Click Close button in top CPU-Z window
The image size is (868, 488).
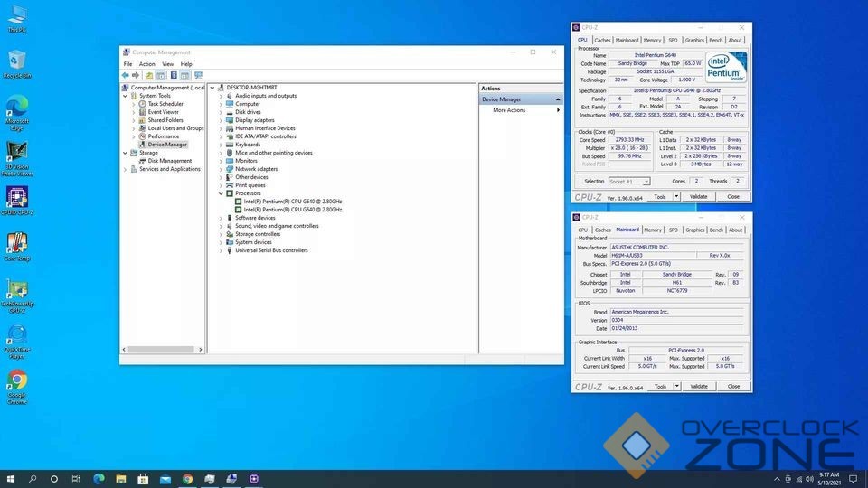(733, 196)
